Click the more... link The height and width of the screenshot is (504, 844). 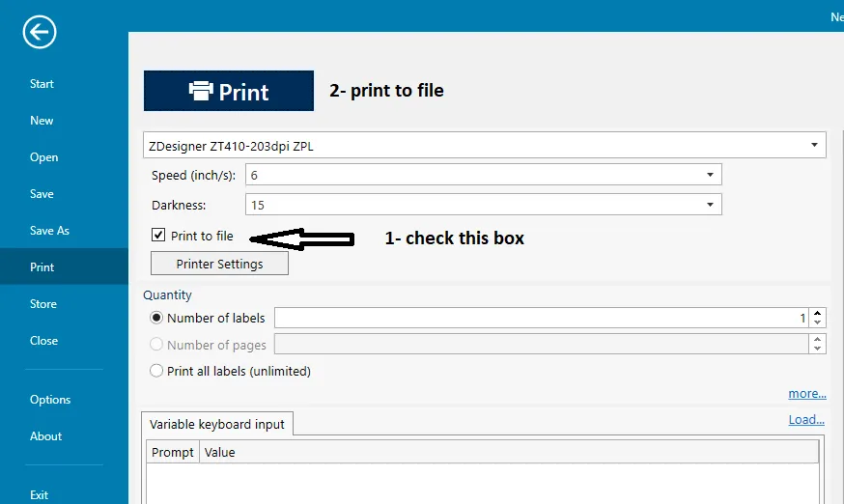807,394
